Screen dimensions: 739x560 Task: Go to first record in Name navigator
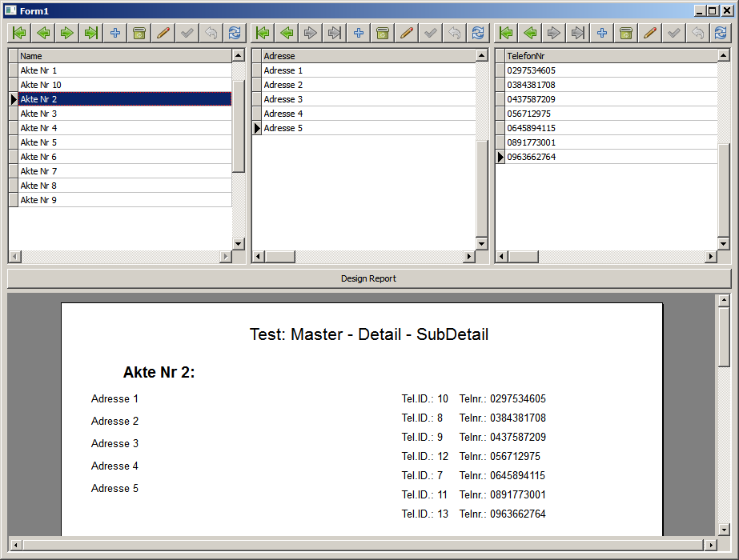(19, 33)
